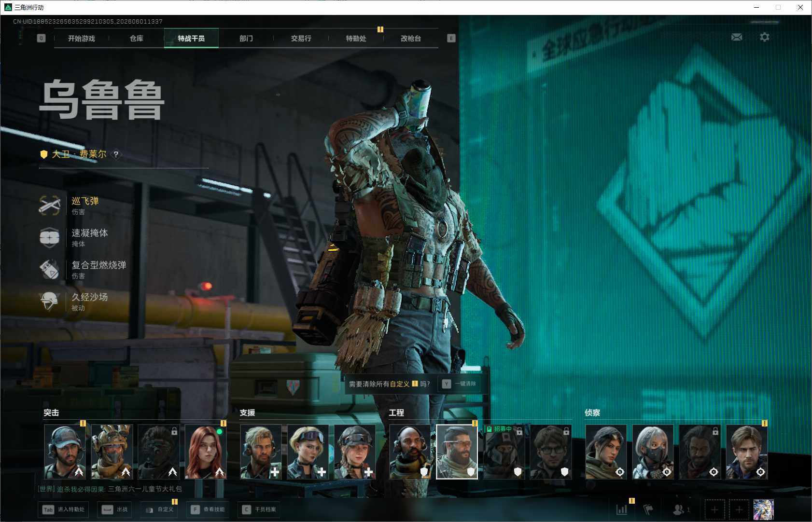Viewport: 812px width, 522px height.
Task: Click the 招募中 recruiting label
Action: point(499,429)
